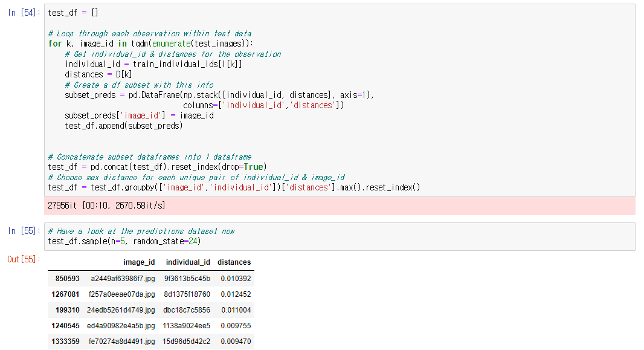Select row index 1240545
644x350 pixels.
tap(65, 326)
